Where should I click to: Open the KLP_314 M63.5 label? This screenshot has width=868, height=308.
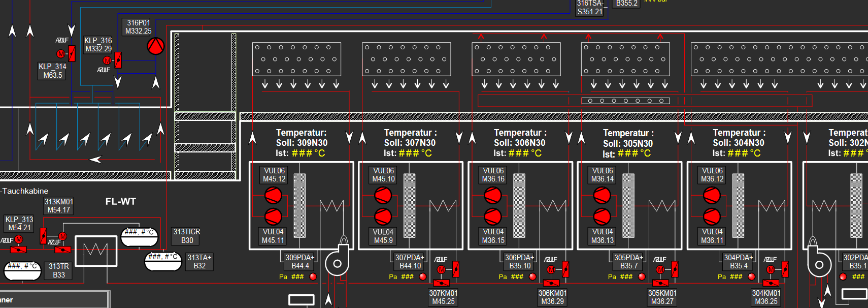[53, 71]
